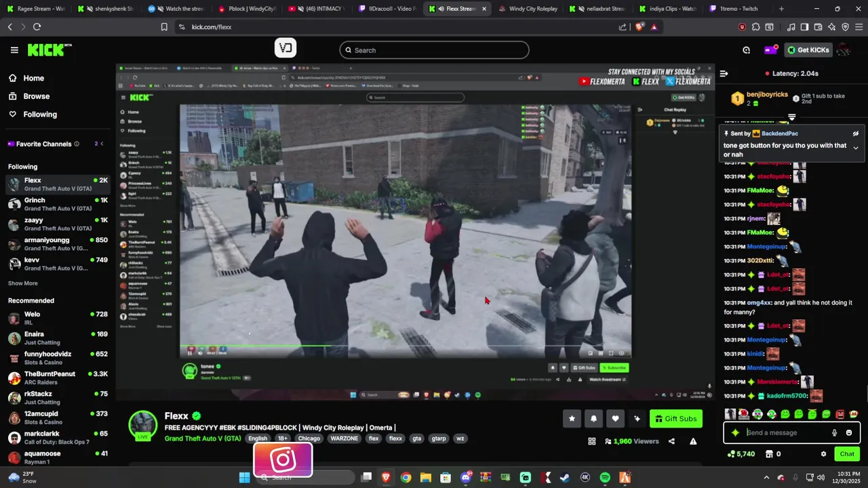Open the browser main menu
The image size is (868, 488).
[858, 27]
